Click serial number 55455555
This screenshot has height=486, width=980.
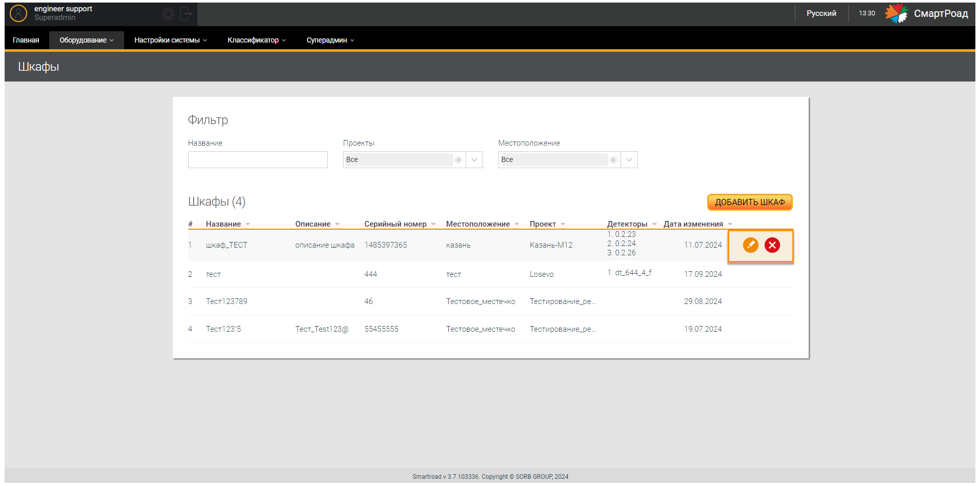pyautogui.click(x=382, y=329)
